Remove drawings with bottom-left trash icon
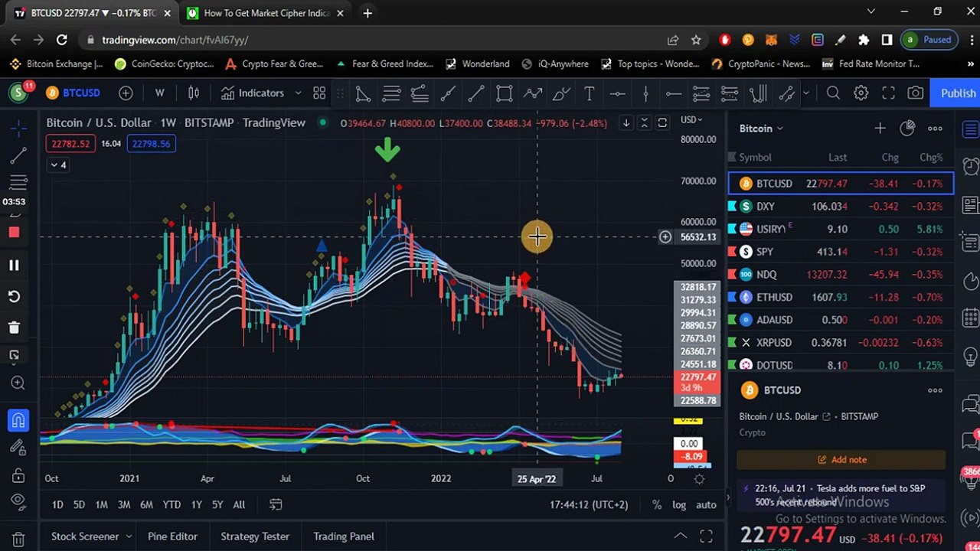This screenshot has width=980, height=551. click(x=18, y=539)
